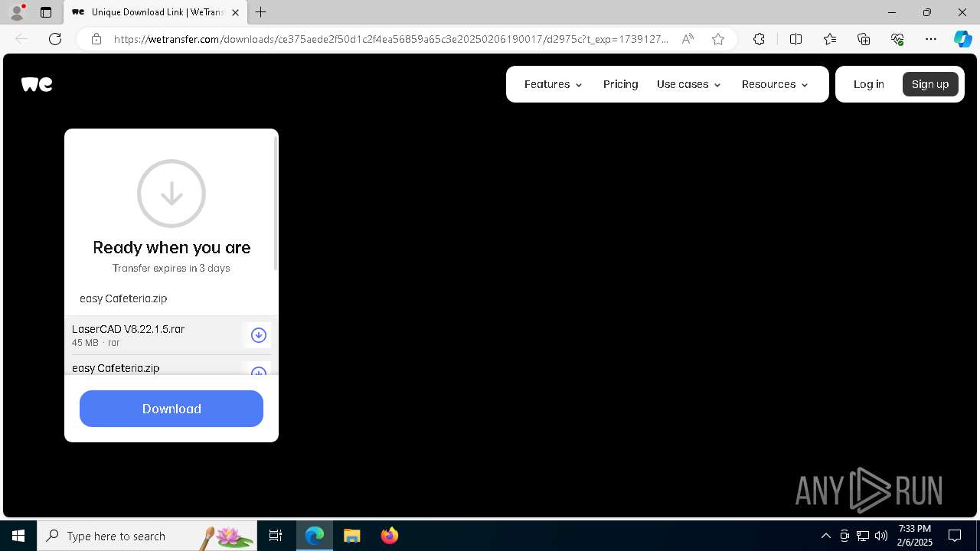Go back to previous page

click(x=21, y=39)
